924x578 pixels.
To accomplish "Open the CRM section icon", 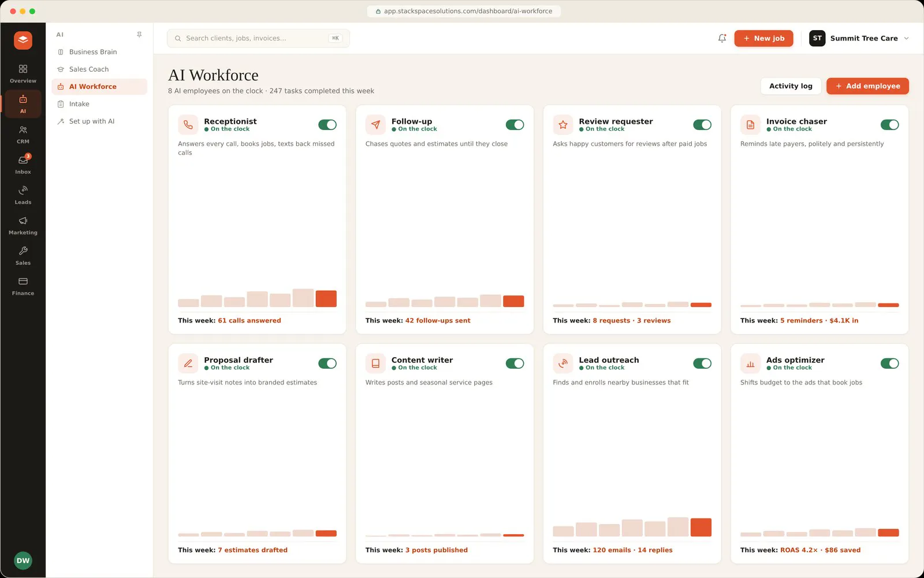I will pyautogui.click(x=23, y=135).
